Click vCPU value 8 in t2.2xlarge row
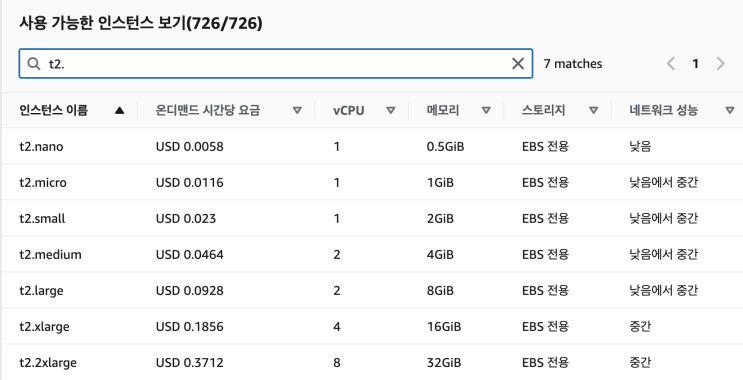The image size is (743, 380). [336, 362]
